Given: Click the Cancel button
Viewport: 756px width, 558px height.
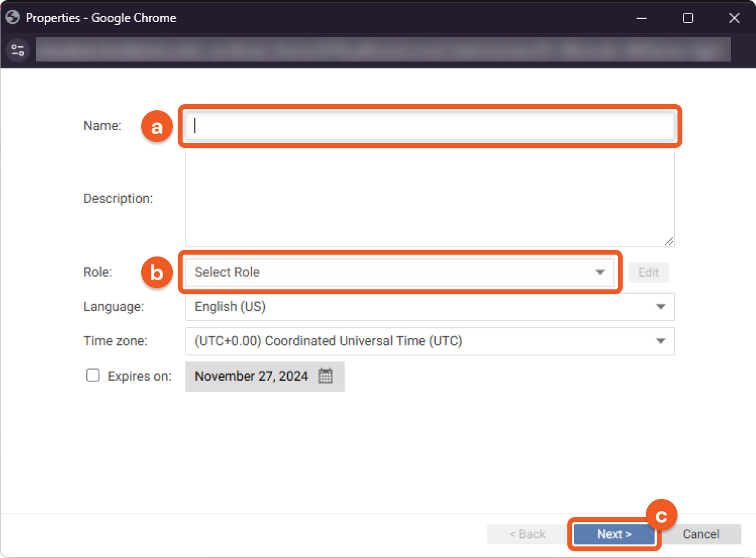Looking at the screenshot, I should pyautogui.click(x=701, y=534).
